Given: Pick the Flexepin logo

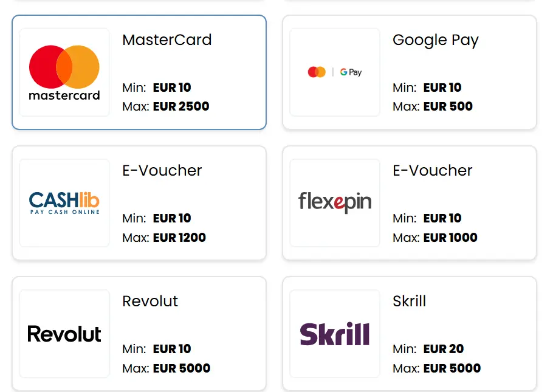Looking at the screenshot, I should [x=335, y=203].
